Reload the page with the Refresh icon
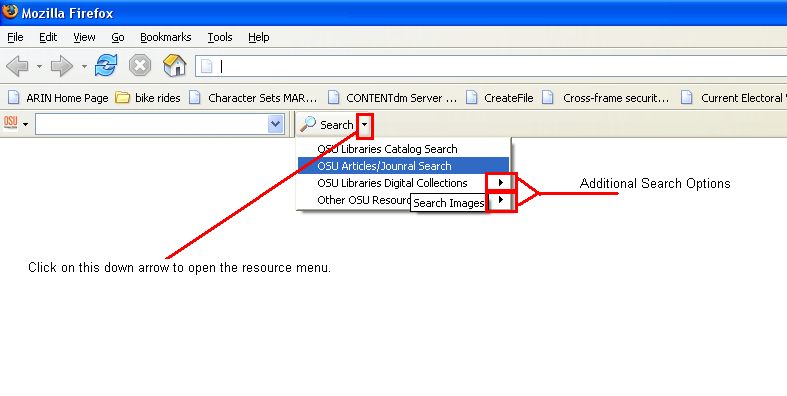 tap(106, 65)
